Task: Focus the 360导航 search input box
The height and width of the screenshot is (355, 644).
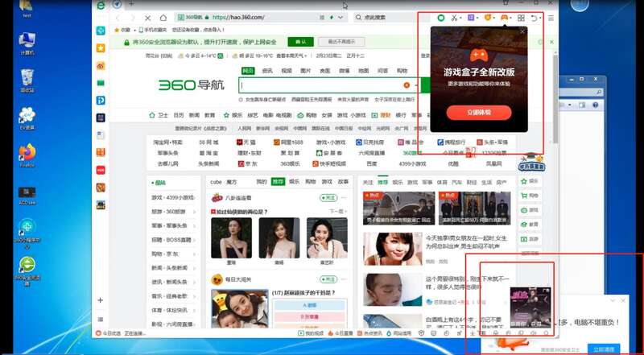Action: [x=328, y=85]
